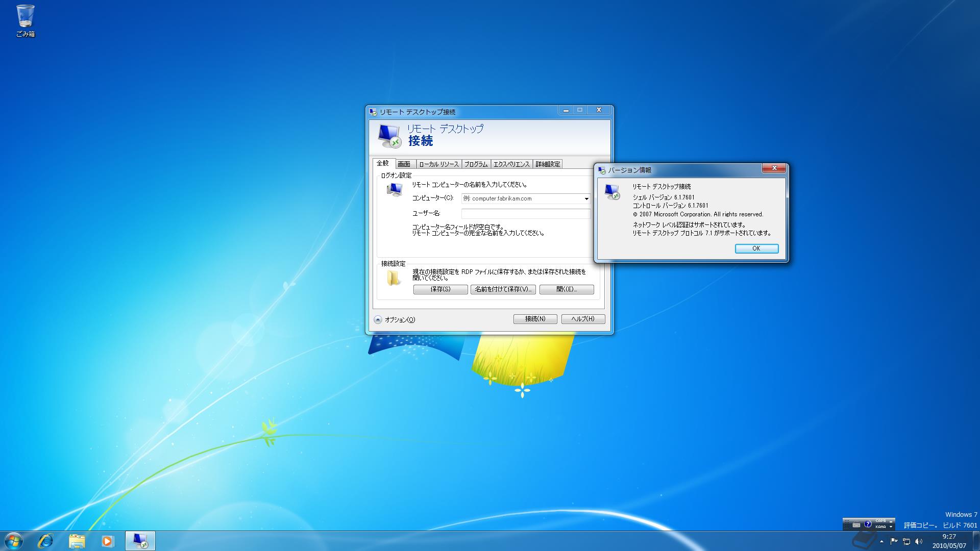Click the computer icon in ログオン設定 group

coord(395,190)
